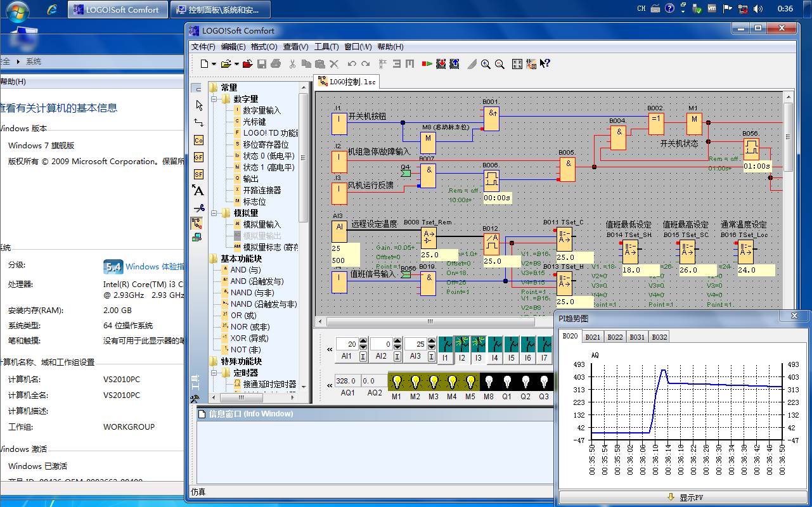Click the context-sensitive help icon
The image size is (812, 507).
(545, 64)
